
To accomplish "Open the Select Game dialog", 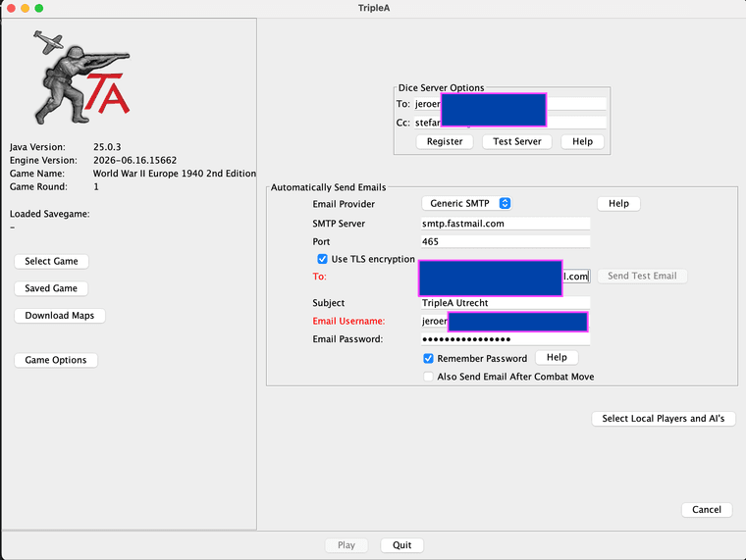I will tap(51, 261).
